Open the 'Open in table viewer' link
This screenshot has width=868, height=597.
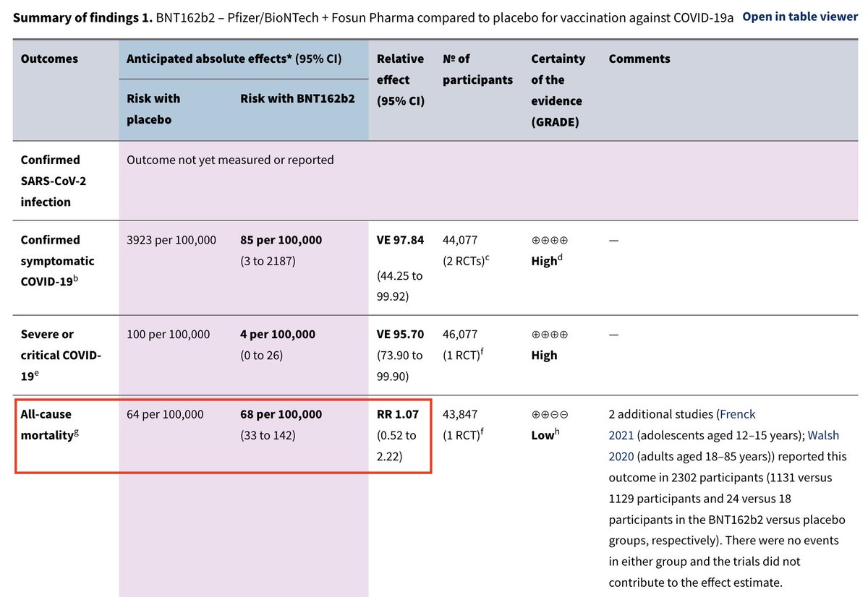point(800,16)
